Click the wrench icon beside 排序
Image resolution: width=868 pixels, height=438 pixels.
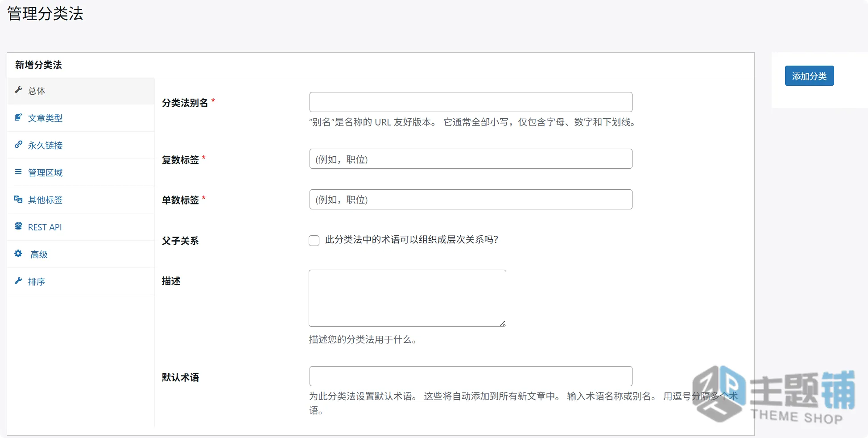click(18, 280)
